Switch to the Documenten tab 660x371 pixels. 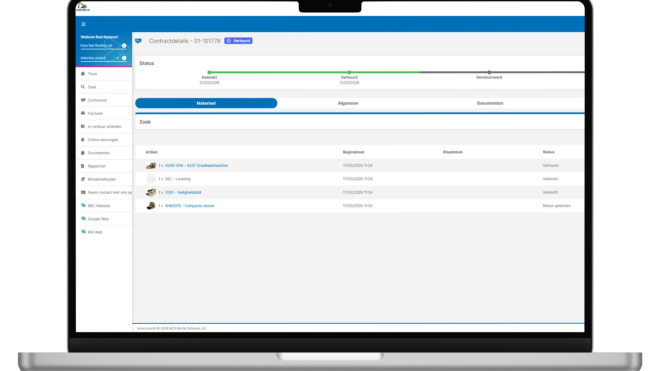click(490, 103)
